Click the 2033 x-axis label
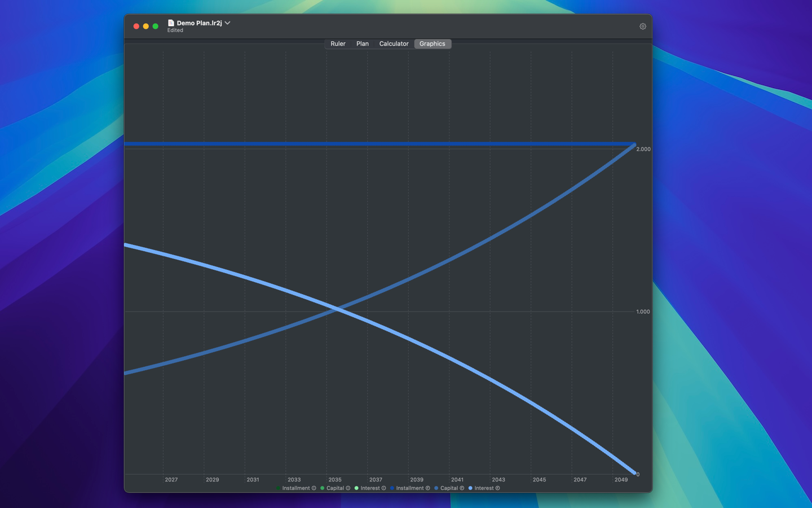Image resolution: width=812 pixels, height=508 pixels. [294, 480]
